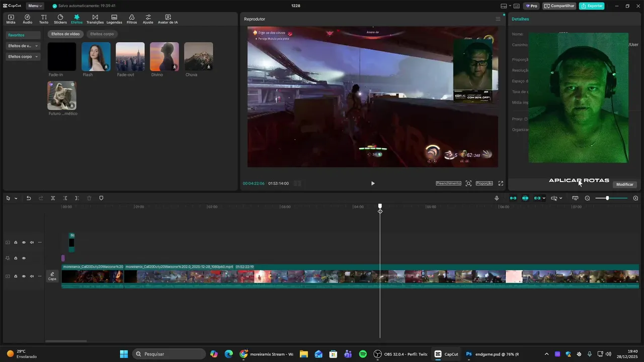The width and height of the screenshot is (644, 362).
Task: Click the Exportar button
Action: [592, 6]
